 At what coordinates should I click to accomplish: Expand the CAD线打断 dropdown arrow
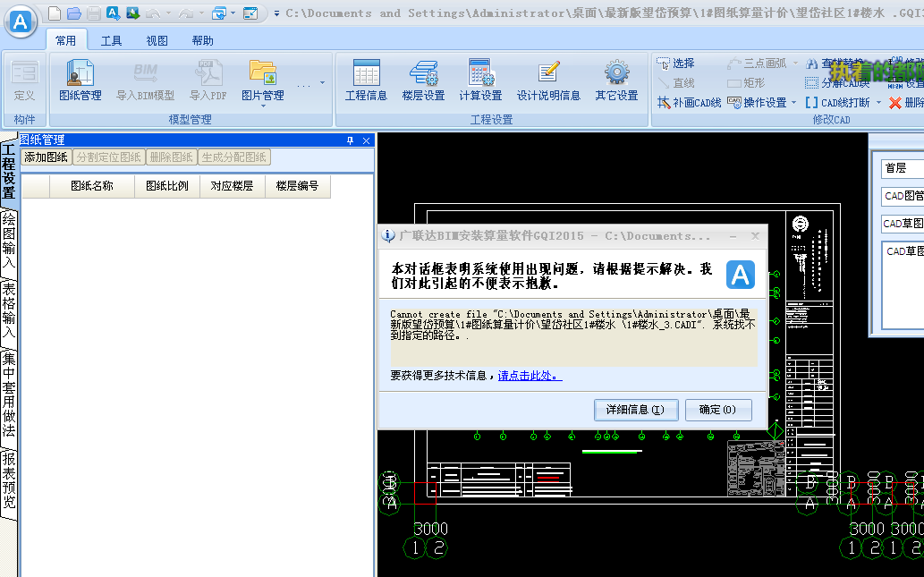[878, 103]
